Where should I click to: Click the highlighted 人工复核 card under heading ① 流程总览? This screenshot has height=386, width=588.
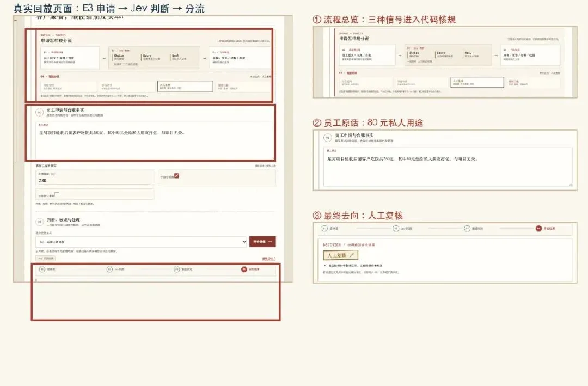pos(477,83)
